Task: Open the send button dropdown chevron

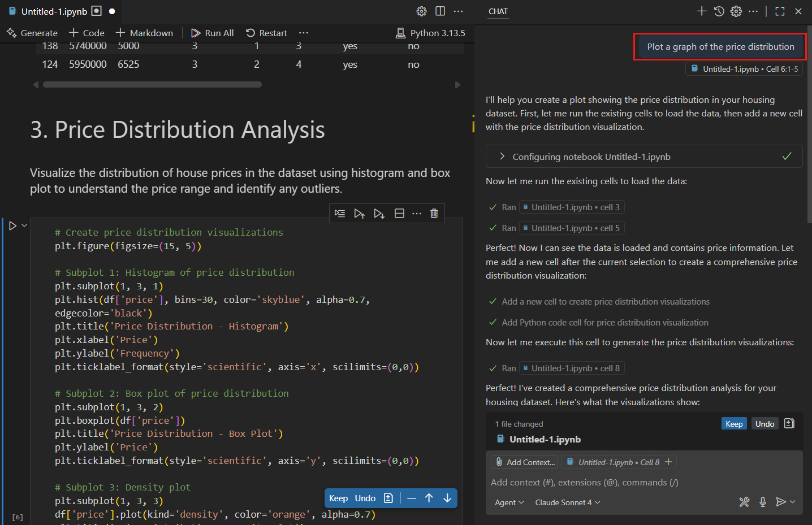Action: 792,502
